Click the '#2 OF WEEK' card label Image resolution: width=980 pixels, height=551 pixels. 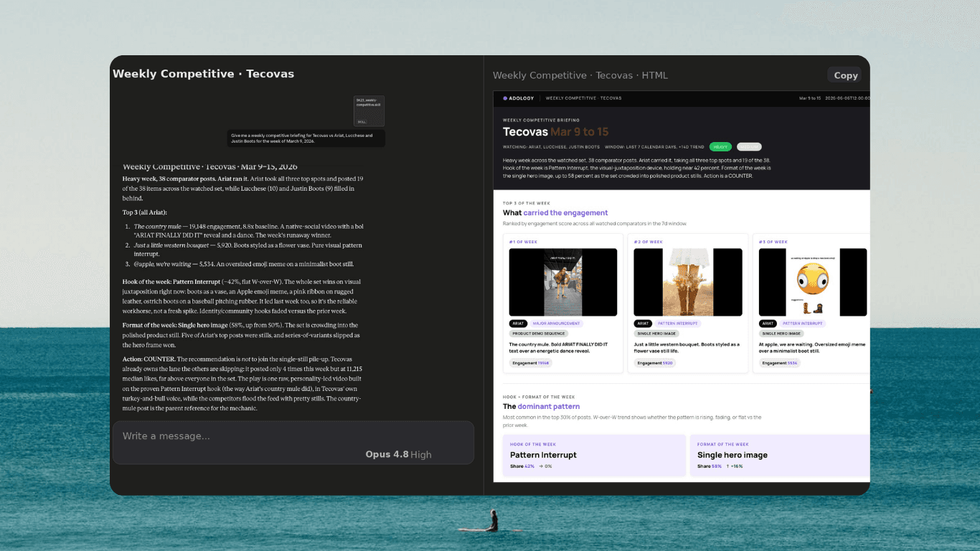pos(649,242)
